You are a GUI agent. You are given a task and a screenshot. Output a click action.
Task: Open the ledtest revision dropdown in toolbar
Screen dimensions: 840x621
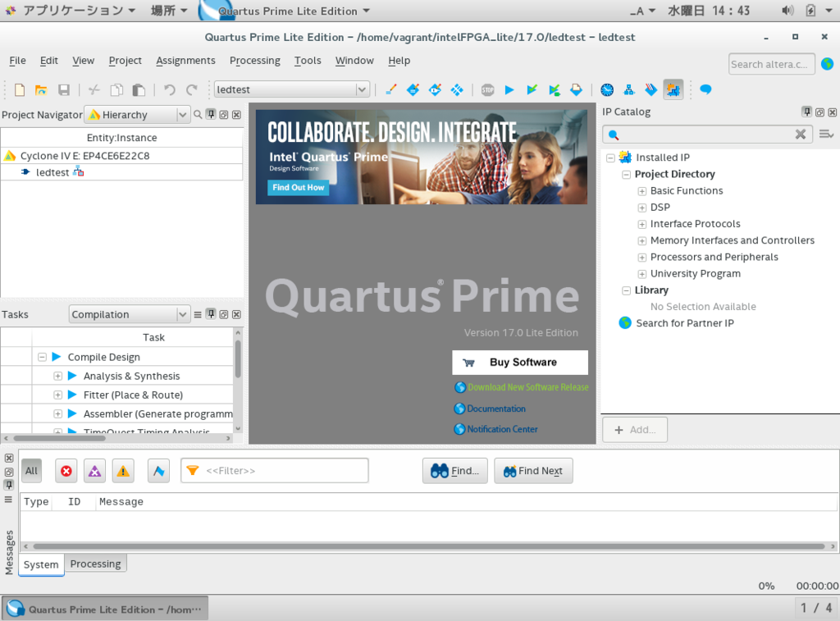tap(362, 89)
